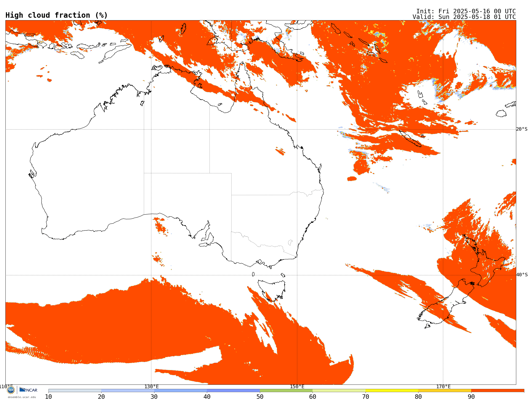
Task: Click the 70-80 bright yellow colorbar segment
Action: click(x=392, y=391)
